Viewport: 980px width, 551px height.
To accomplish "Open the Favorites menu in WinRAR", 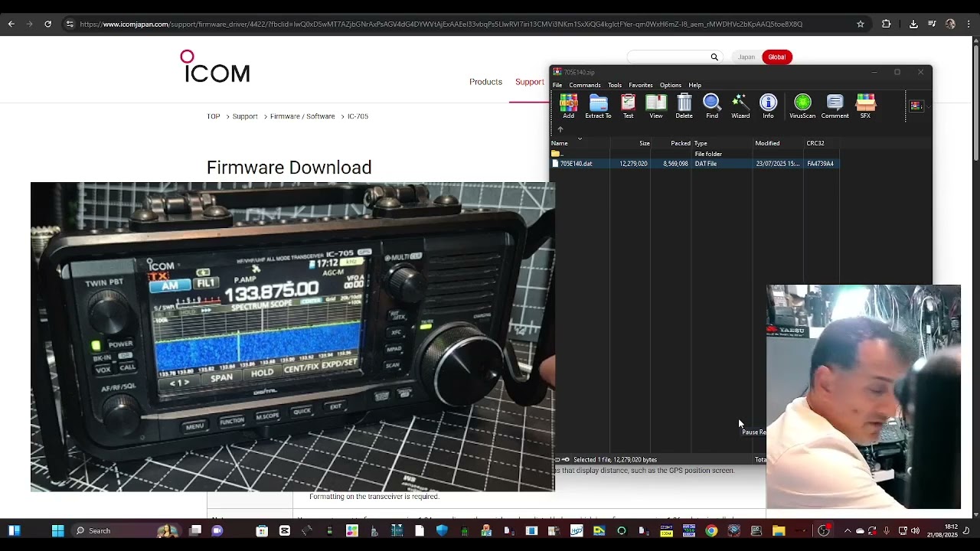I will click(641, 85).
